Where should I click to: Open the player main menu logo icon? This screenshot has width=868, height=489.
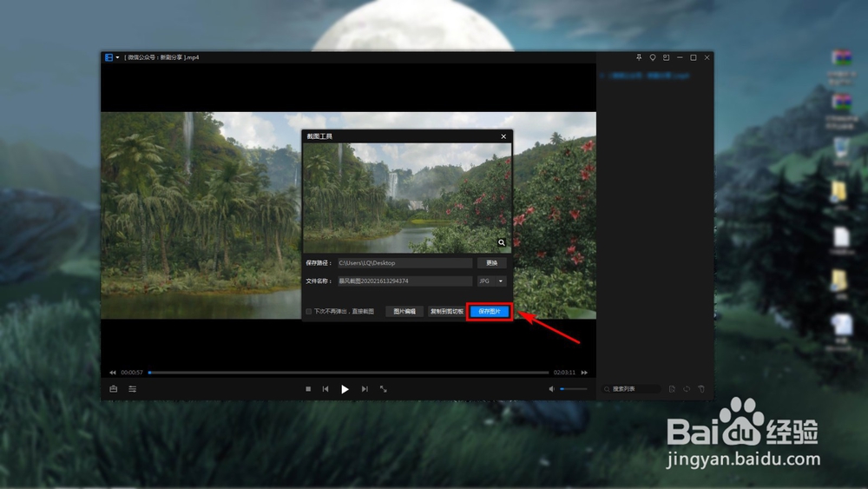coord(109,57)
